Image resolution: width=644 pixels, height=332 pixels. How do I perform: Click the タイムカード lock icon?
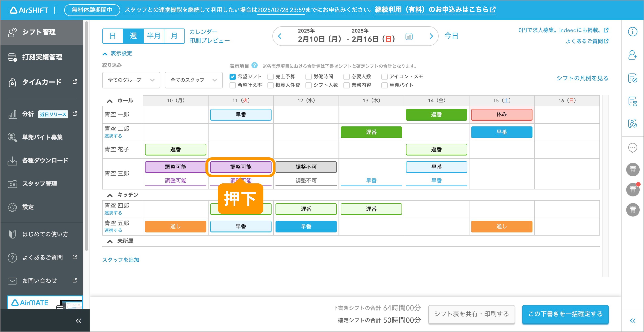pyautogui.click(x=12, y=82)
